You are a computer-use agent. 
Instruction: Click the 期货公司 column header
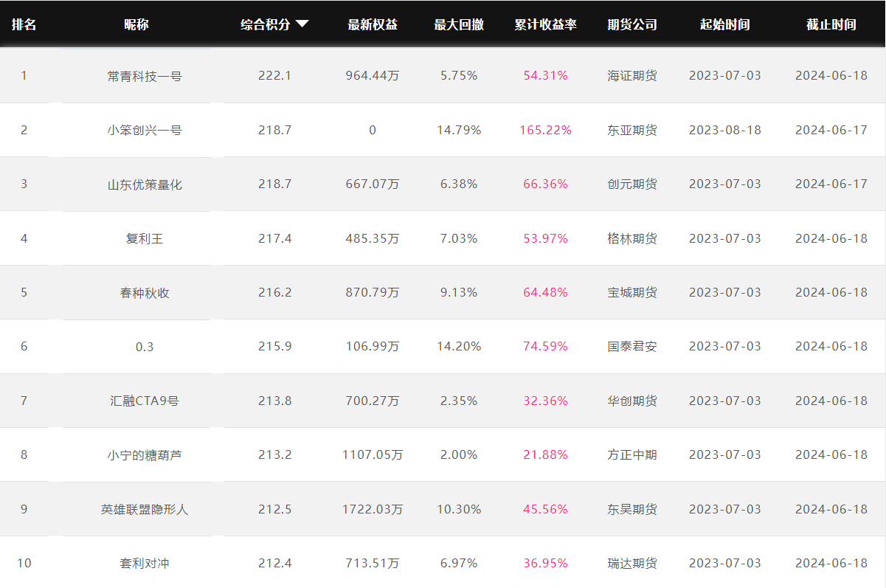tap(632, 24)
